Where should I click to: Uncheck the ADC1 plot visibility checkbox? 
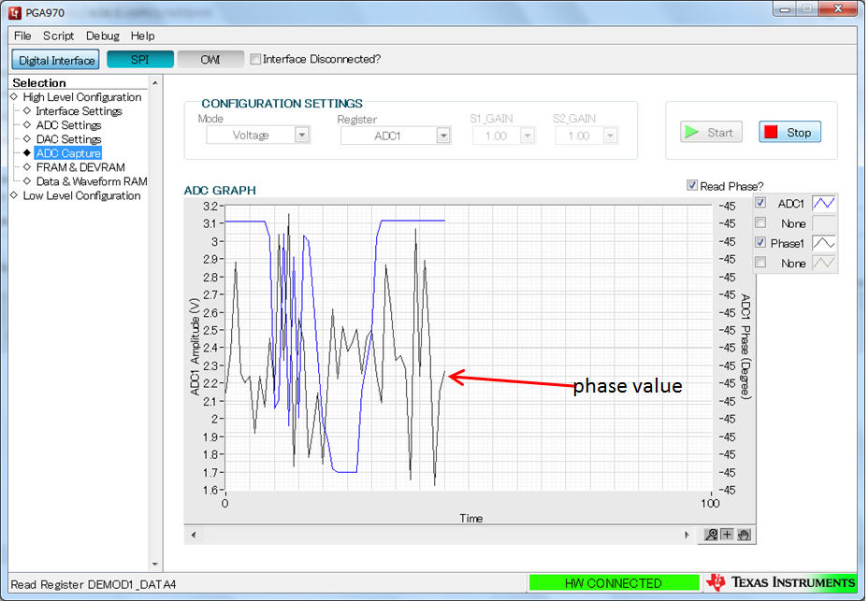click(760, 203)
